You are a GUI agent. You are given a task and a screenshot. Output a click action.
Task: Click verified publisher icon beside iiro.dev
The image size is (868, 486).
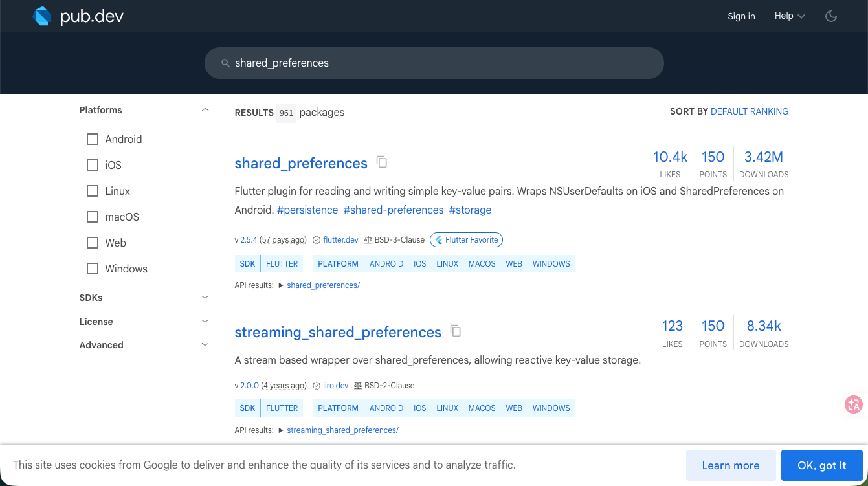tap(317, 386)
